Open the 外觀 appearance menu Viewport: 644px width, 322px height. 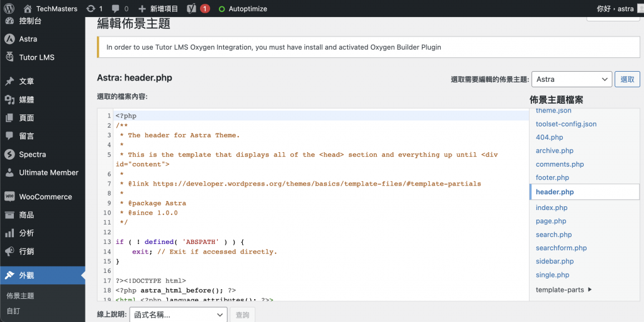tap(43, 275)
